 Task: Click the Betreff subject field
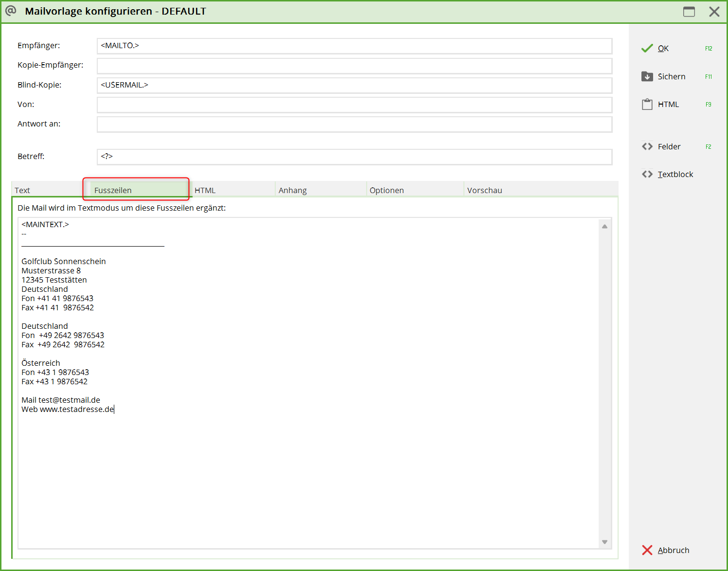(354, 157)
